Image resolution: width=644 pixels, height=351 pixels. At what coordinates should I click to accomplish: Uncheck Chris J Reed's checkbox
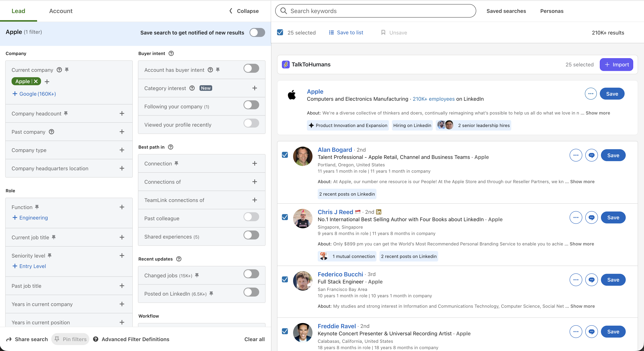click(x=285, y=217)
